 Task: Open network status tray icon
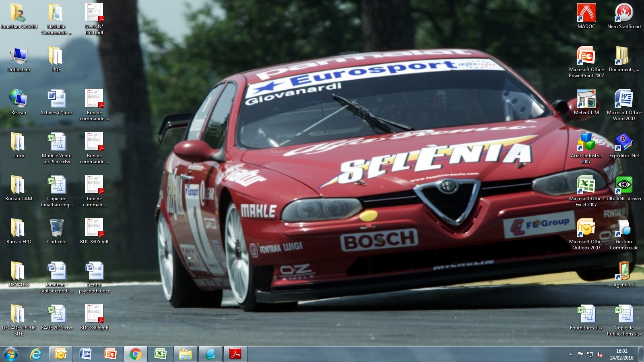coord(590,354)
